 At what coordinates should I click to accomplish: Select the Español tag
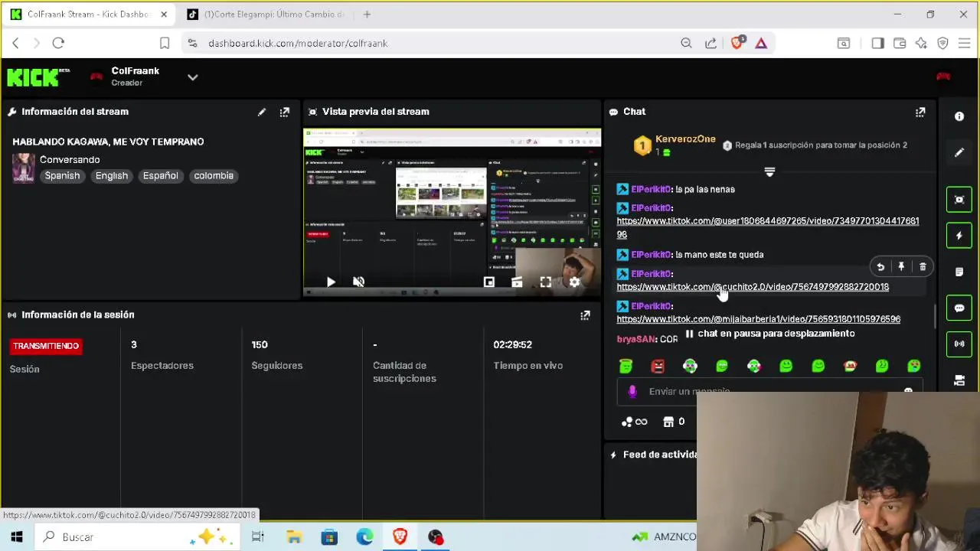[160, 176]
